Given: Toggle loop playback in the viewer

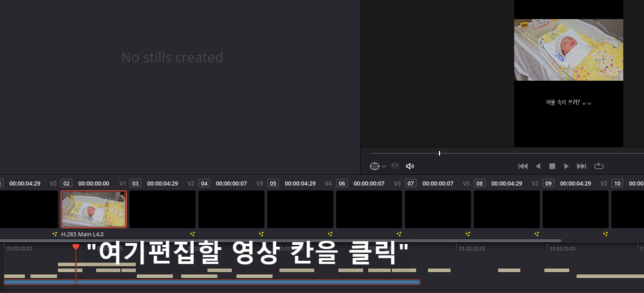Looking at the screenshot, I should click(x=599, y=166).
